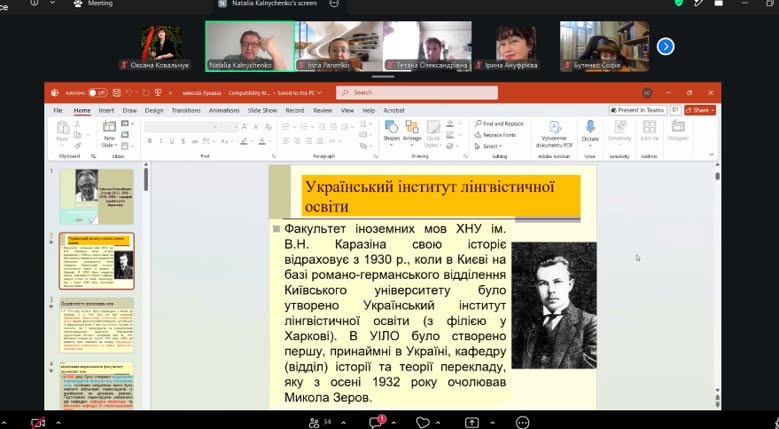Toggle the AutoSave switch in PowerPoint
This screenshot has height=429, width=779.
[97, 93]
